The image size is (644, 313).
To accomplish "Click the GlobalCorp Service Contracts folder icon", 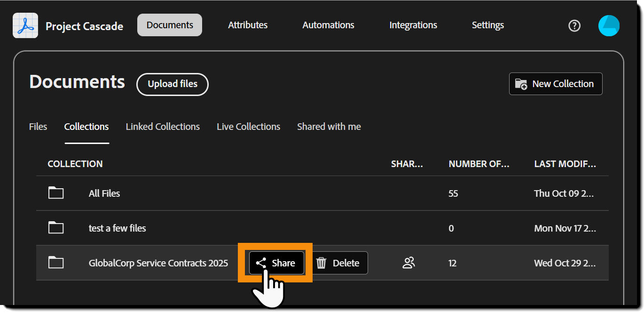I will coord(56,263).
